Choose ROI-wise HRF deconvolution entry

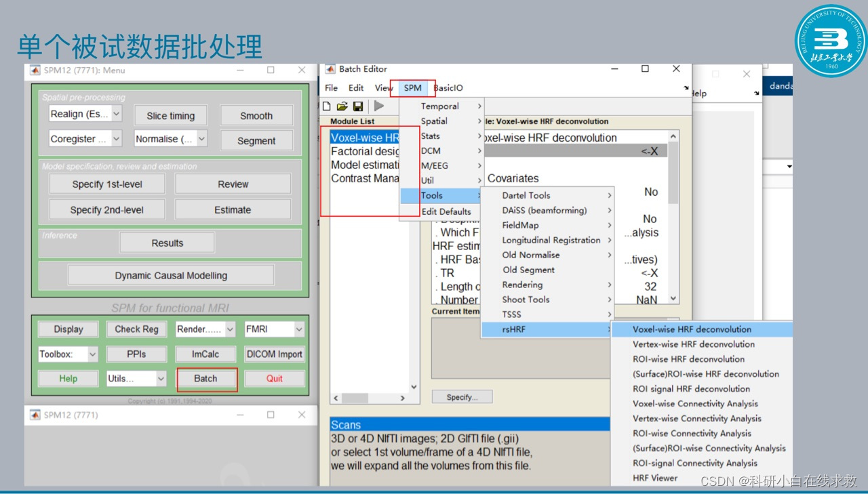702,360
